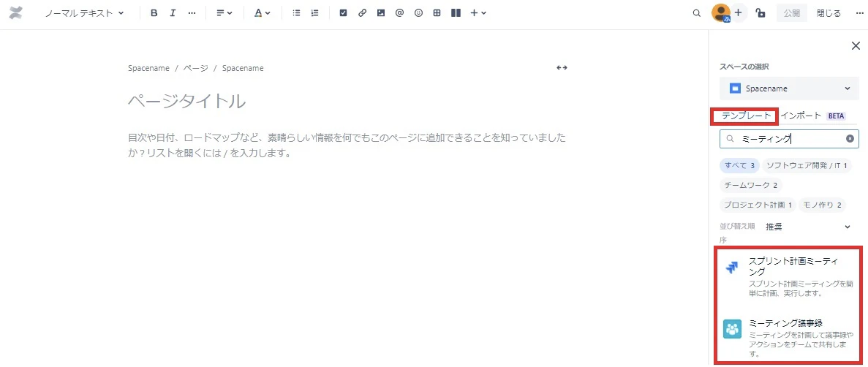Viewport: 868px width, 367px height.
Task: Select the プロジェクト計画 1 filter chip
Action: pyautogui.click(x=758, y=205)
